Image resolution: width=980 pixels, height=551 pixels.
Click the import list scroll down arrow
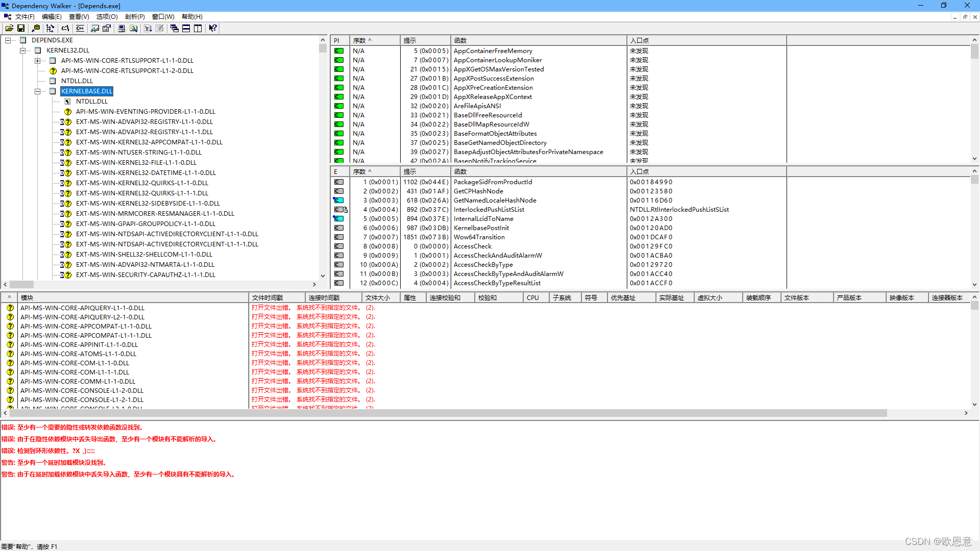[974, 159]
